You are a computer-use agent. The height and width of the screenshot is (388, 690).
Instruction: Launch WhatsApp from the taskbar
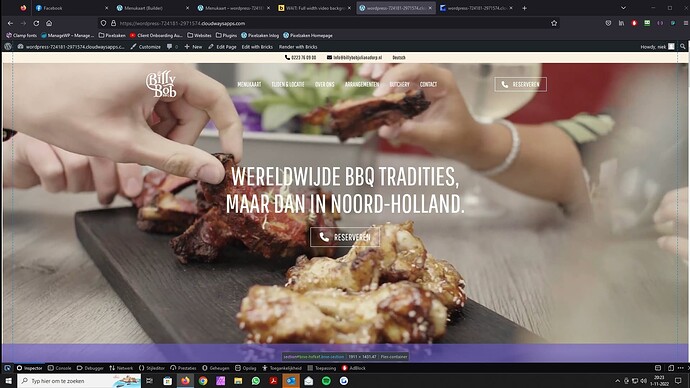click(x=256, y=381)
